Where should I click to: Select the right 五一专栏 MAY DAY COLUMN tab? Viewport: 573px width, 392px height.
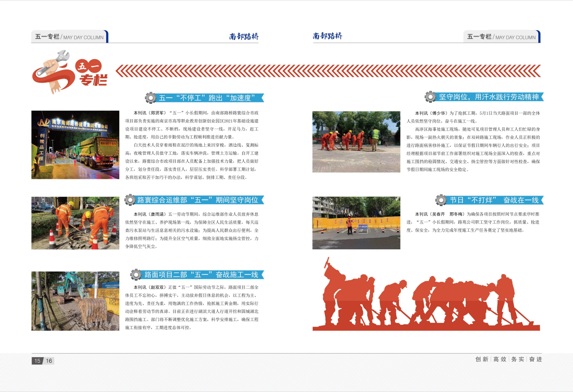(x=501, y=37)
